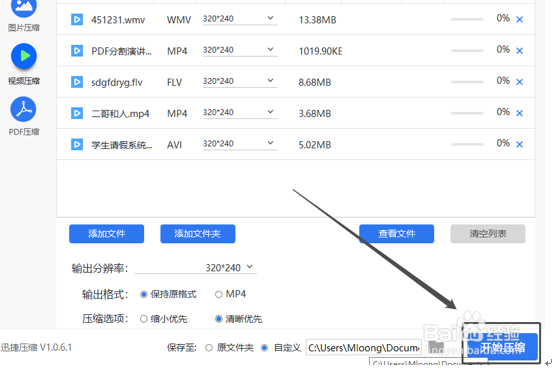Remove sdgfdryg.flv with its X icon
This screenshot has width=552, height=370.
(x=519, y=82)
